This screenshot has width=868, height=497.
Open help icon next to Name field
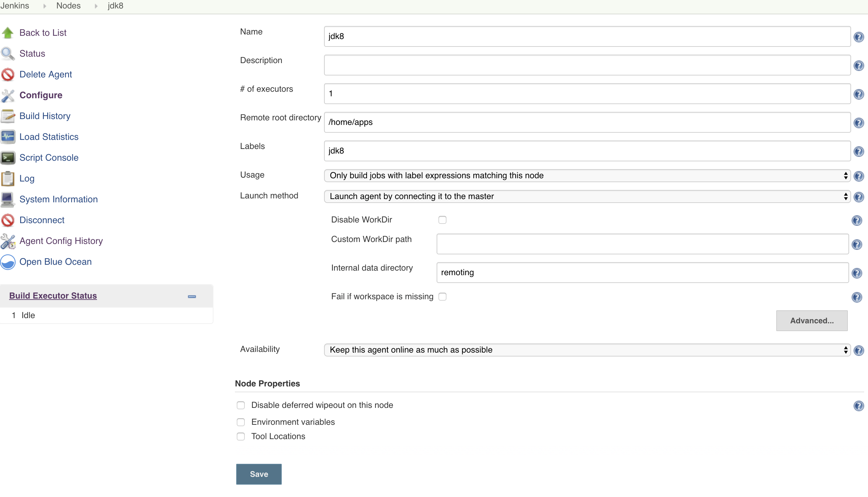click(x=859, y=37)
